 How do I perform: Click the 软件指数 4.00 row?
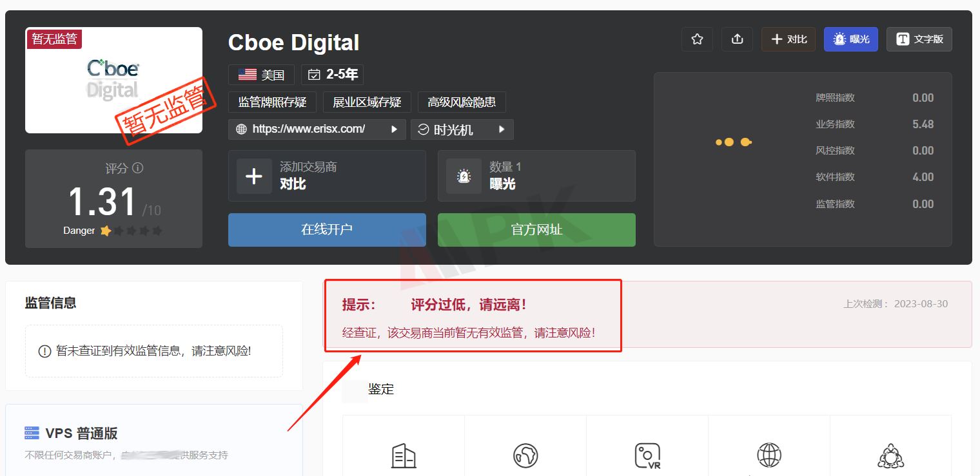[874, 177]
